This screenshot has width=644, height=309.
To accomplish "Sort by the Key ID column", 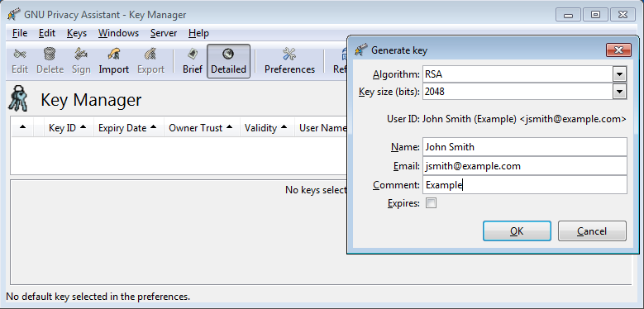I will (x=69, y=127).
